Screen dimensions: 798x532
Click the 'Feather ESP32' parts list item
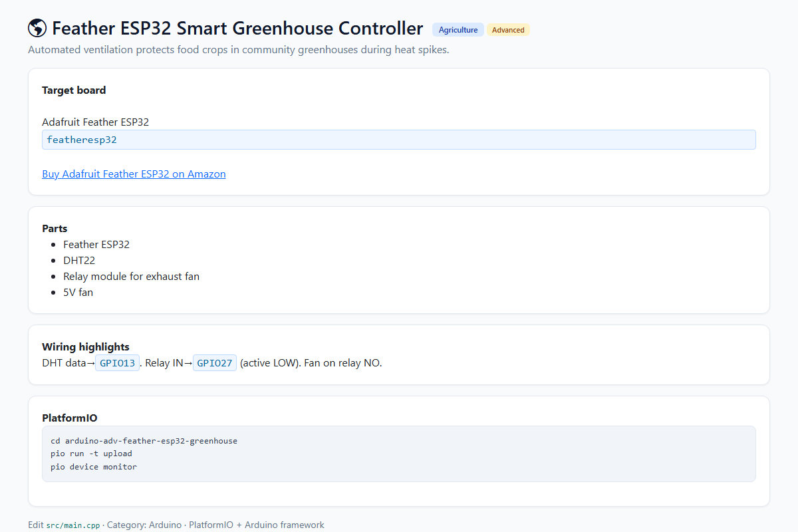pyautogui.click(x=96, y=245)
